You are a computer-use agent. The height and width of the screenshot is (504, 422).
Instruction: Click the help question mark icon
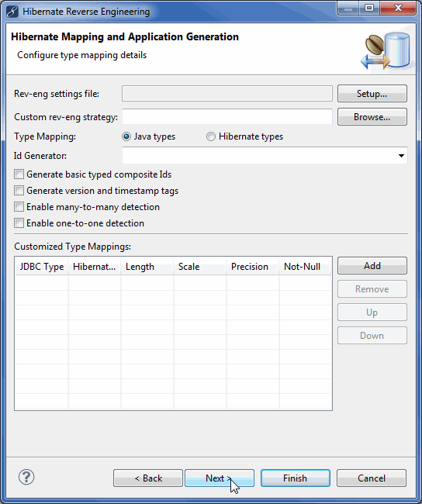(x=26, y=477)
